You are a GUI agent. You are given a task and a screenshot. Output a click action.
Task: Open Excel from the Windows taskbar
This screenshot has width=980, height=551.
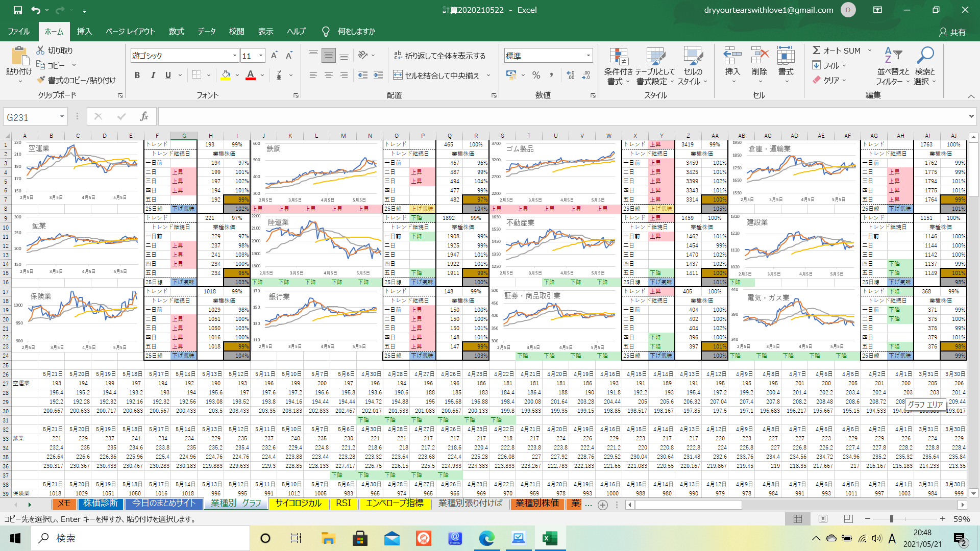pos(550,538)
